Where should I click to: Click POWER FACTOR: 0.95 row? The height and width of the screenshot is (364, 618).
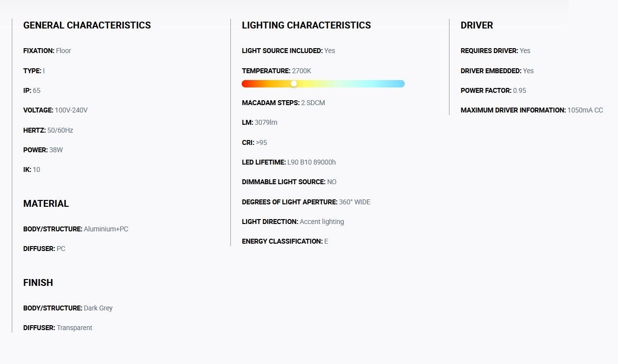pos(493,90)
